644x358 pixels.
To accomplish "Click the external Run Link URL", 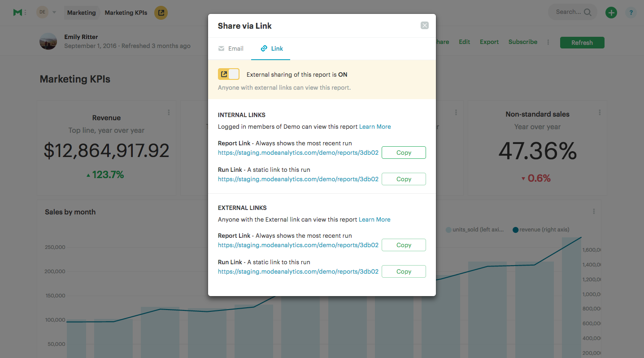I will 298,271.
